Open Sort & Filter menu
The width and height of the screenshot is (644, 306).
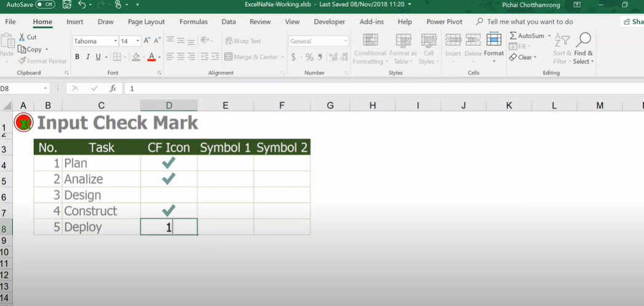point(562,49)
